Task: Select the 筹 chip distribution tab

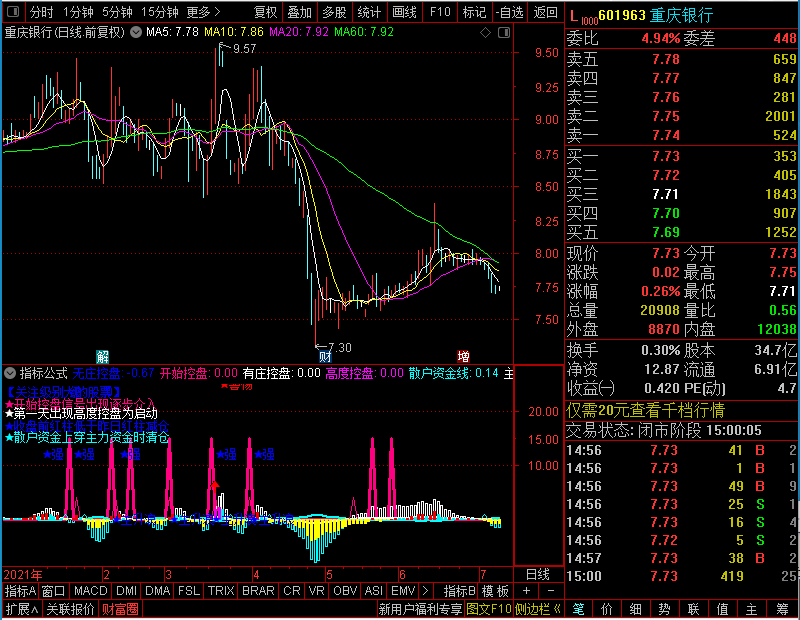Action: 783,609
